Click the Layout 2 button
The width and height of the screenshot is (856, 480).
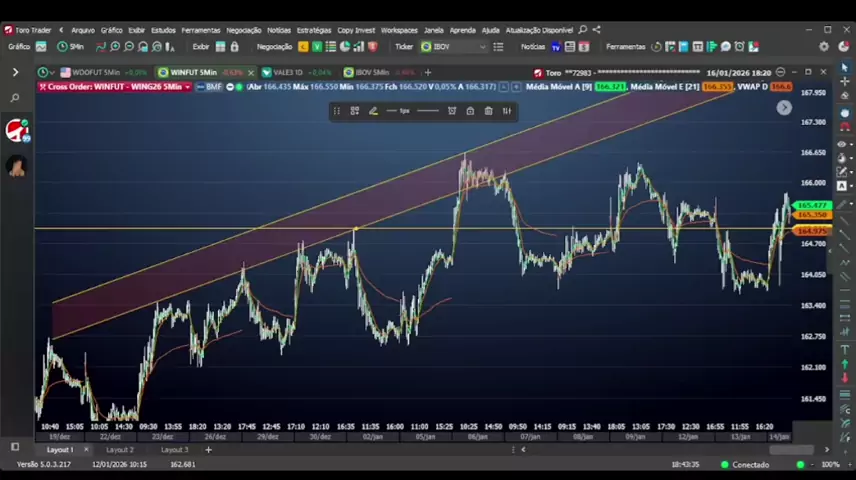tap(120, 450)
